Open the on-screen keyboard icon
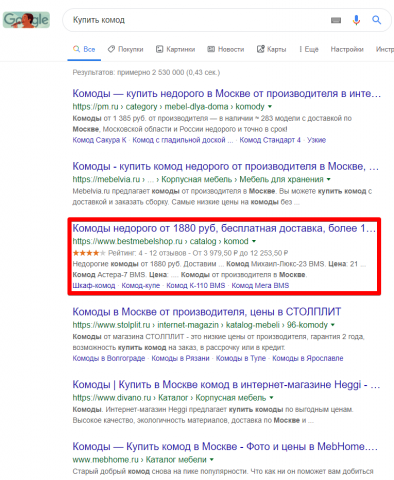Viewport: 394px width, 480px height. click(336, 20)
